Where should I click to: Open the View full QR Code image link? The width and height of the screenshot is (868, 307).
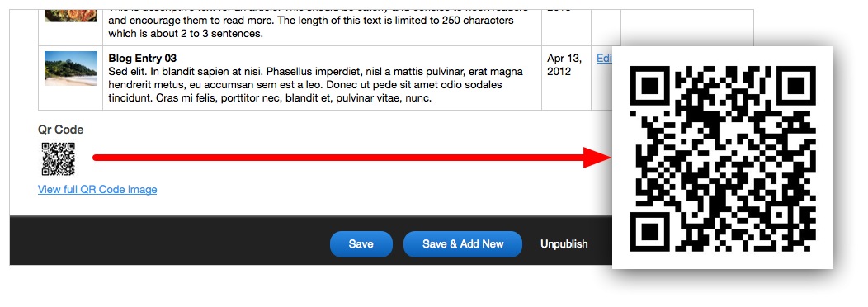click(x=97, y=190)
